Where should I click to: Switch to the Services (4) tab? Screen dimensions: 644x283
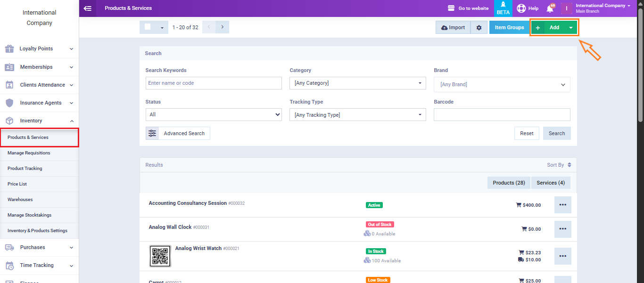(x=550, y=183)
